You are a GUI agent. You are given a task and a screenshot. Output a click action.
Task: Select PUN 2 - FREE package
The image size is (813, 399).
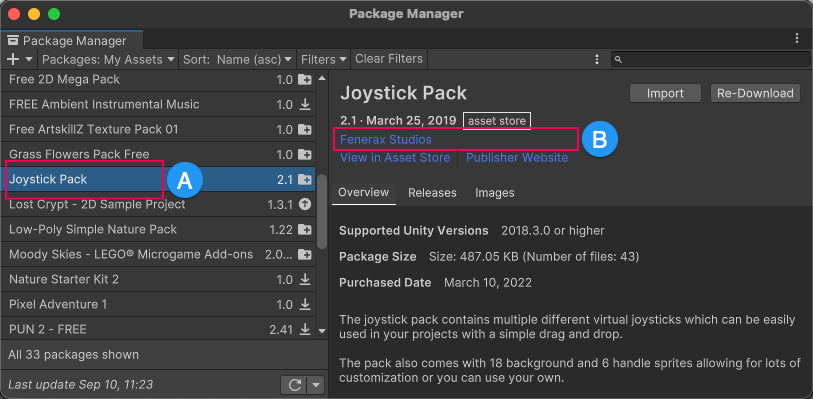158,329
